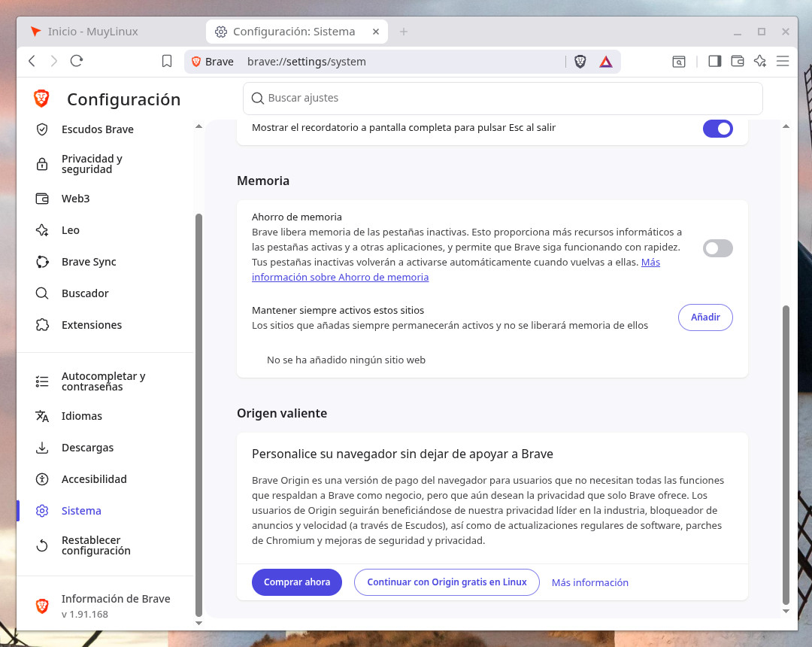Screen dimensions: 812x647
Task: Go to the Extensiones settings page
Action: click(x=92, y=325)
